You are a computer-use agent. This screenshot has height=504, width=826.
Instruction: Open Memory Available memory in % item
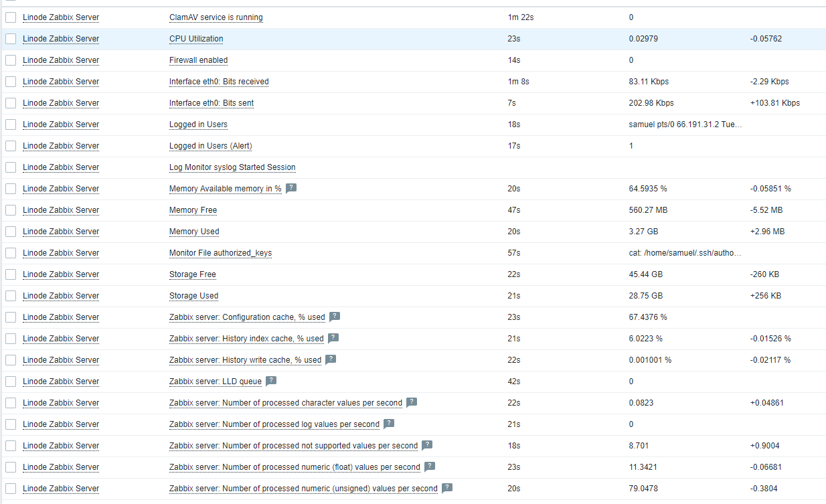[x=226, y=189]
